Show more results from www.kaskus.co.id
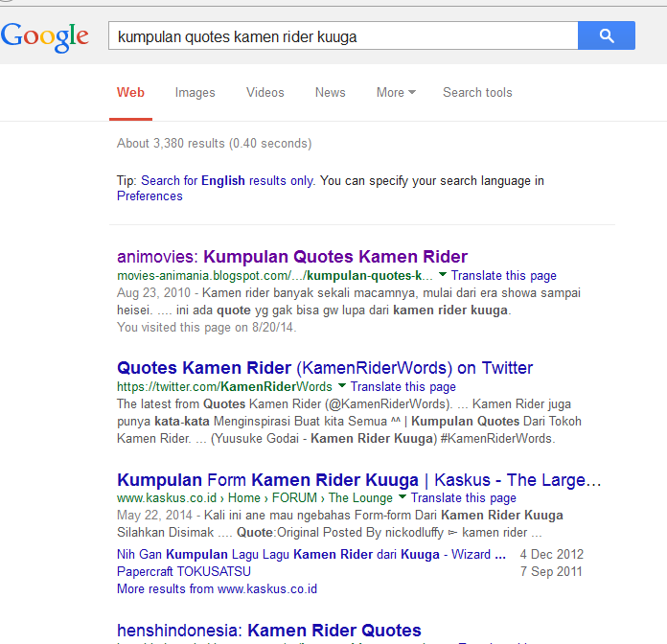 click(x=217, y=589)
